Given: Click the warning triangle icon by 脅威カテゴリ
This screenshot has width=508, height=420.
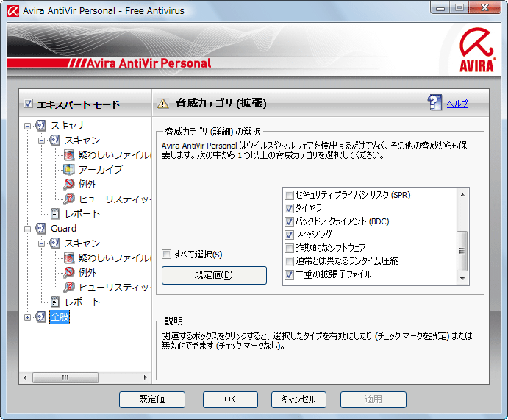Looking at the screenshot, I should [x=163, y=104].
